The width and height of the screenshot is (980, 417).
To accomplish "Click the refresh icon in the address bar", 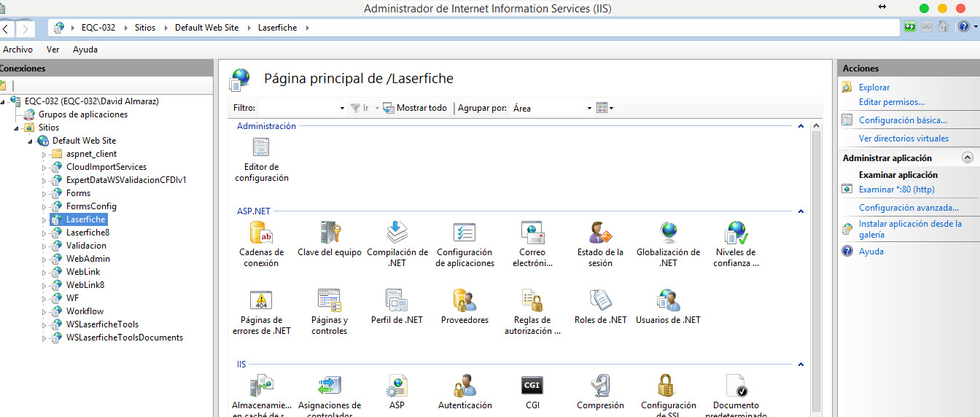I will pyautogui.click(x=910, y=27).
